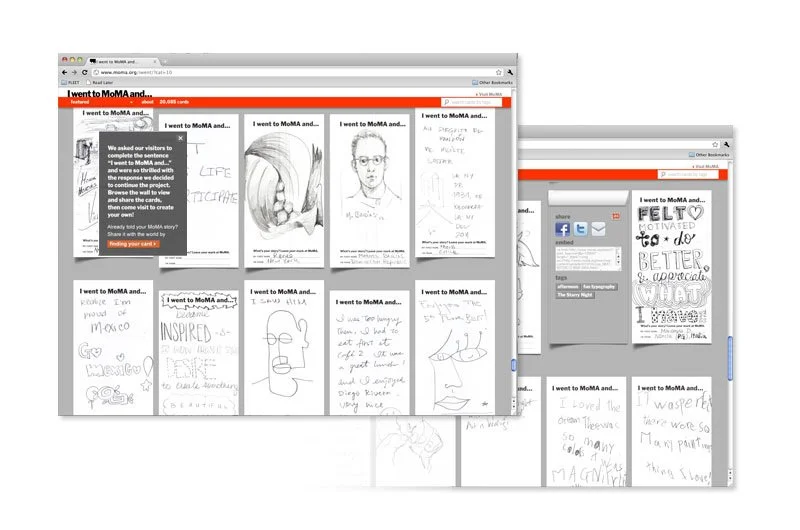Click the back window vertical scrollbar thumb
Screen dimensions: 800x530
click(x=730, y=358)
